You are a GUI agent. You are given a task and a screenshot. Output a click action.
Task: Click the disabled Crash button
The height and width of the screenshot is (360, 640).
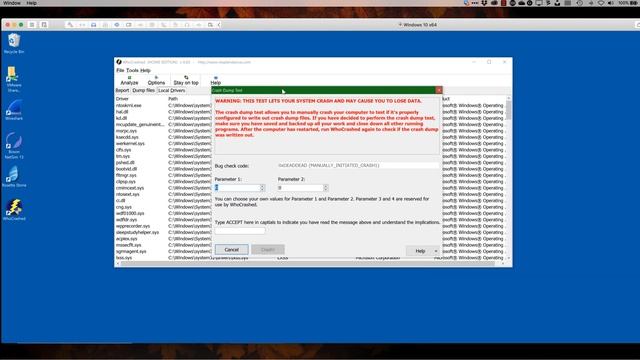coord(268,249)
